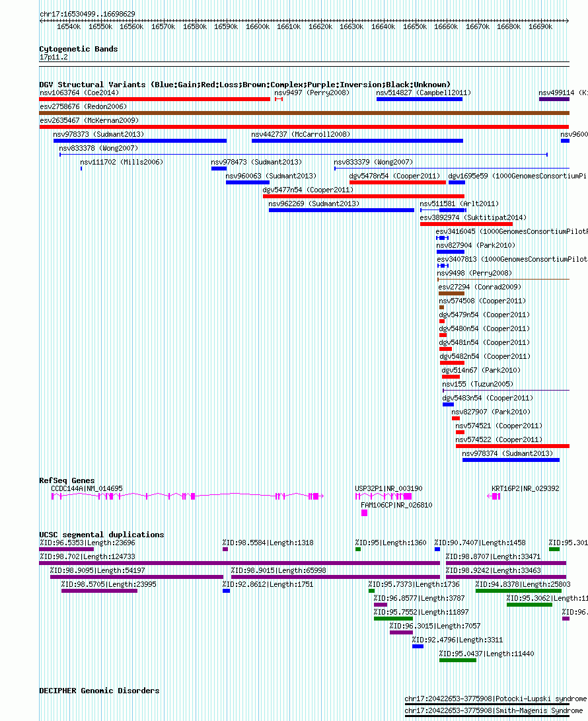Open dgv514n67 (Park2010) variant

[481, 370]
